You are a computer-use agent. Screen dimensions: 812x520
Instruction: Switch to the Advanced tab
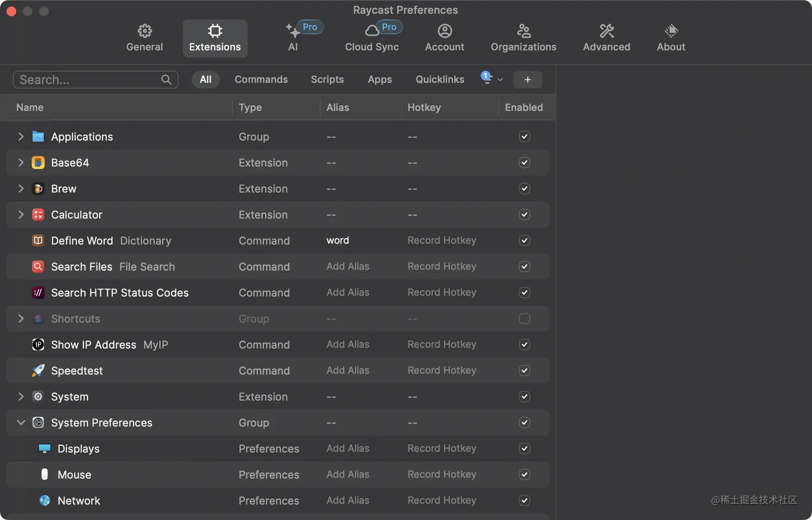tap(606, 38)
